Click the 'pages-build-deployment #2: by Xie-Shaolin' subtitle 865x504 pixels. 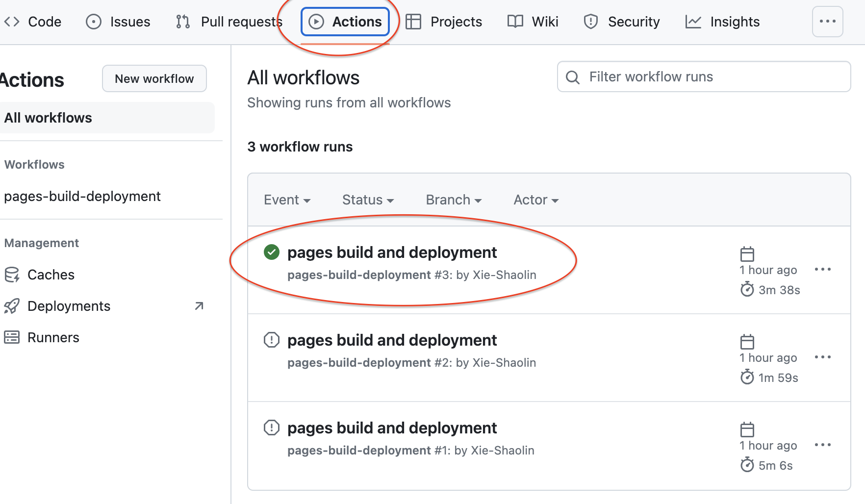[412, 363]
